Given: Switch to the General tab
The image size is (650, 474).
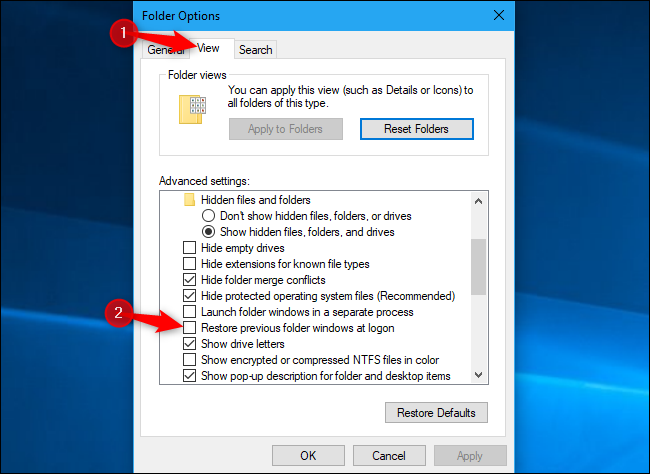Looking at the screenshot, I should [x=166, y=50].
